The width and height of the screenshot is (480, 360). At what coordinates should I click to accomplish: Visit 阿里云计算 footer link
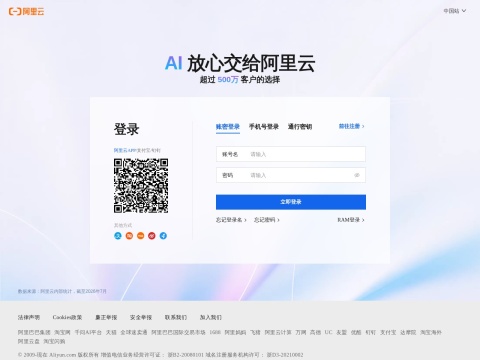[x=278, y=332]
